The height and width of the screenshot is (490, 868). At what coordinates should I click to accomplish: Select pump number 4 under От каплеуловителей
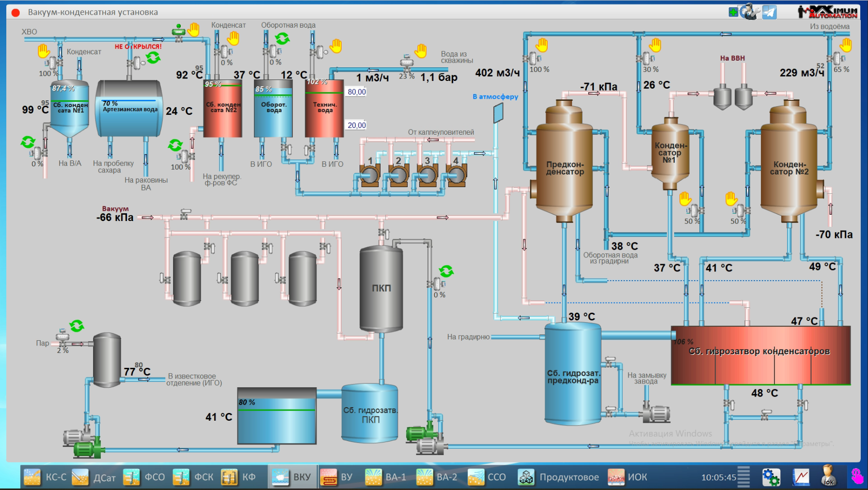[x=456, y=174]
